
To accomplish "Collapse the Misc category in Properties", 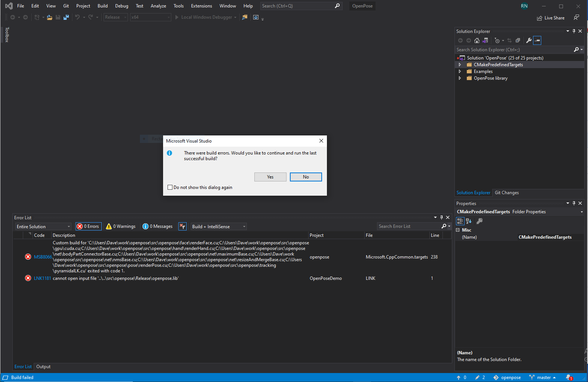I will pos(458,230).
